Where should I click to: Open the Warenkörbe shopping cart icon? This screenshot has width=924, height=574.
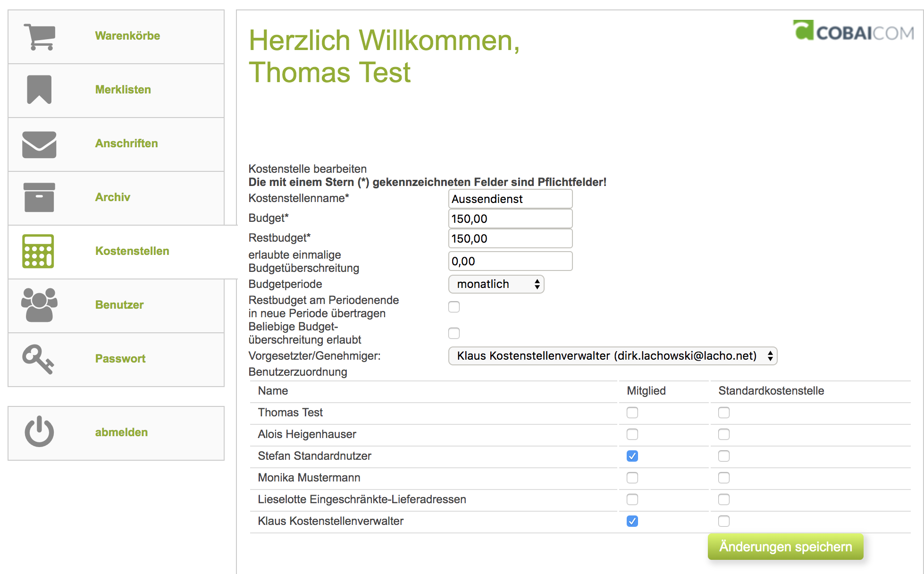pyautogui.click(x=38, y=36)
